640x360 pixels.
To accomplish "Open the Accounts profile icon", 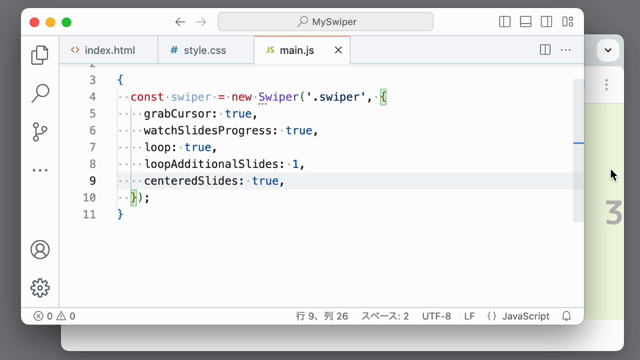I will [40, 249].
